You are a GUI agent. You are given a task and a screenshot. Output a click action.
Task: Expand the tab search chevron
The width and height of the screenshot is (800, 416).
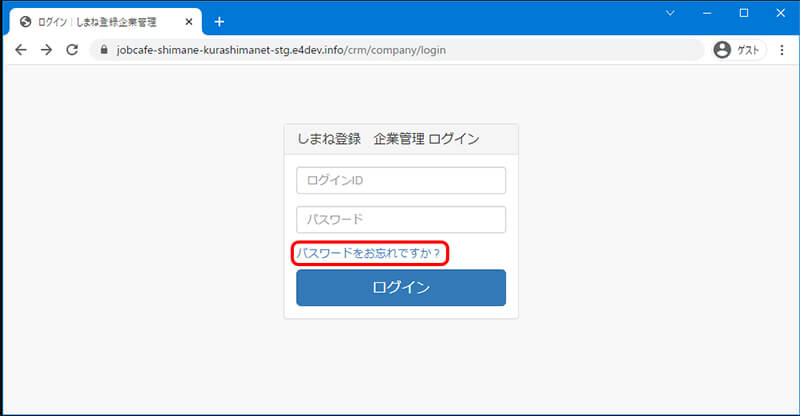tap(669, 13)
